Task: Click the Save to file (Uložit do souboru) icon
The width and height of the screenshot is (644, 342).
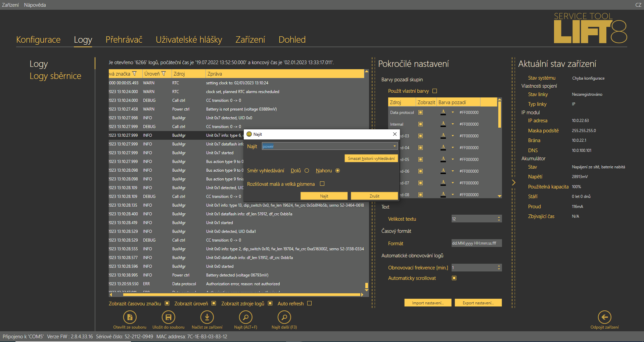Action: tap(168, 317)
